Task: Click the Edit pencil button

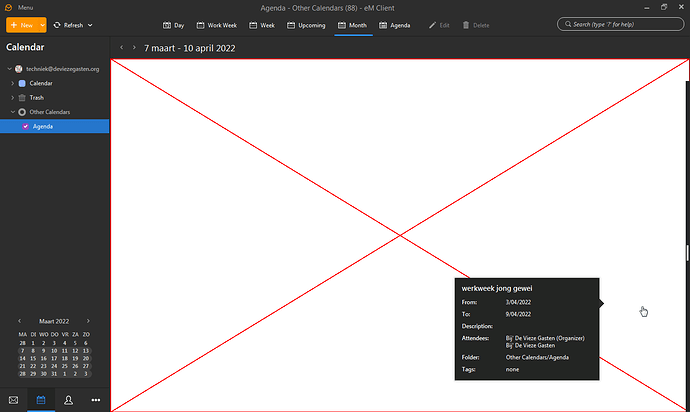Action: click(439, 25)
